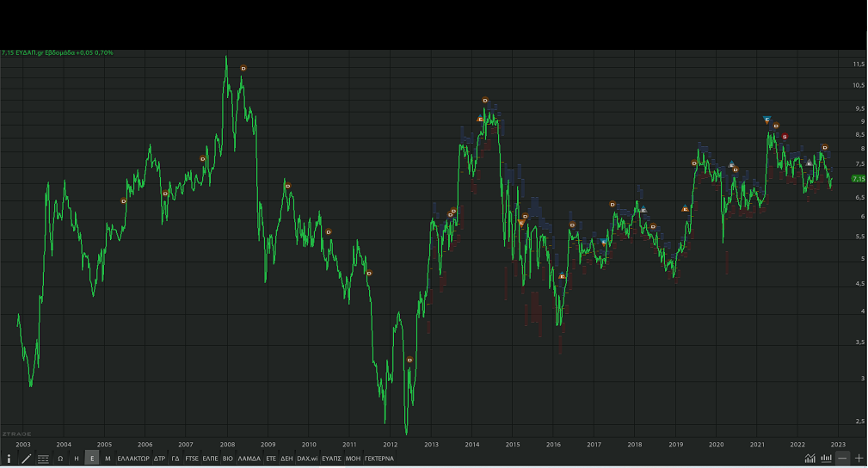This screenshot has height=468, width=868.
Task: Zoom out with the minus button
Action: click(842, 458)
